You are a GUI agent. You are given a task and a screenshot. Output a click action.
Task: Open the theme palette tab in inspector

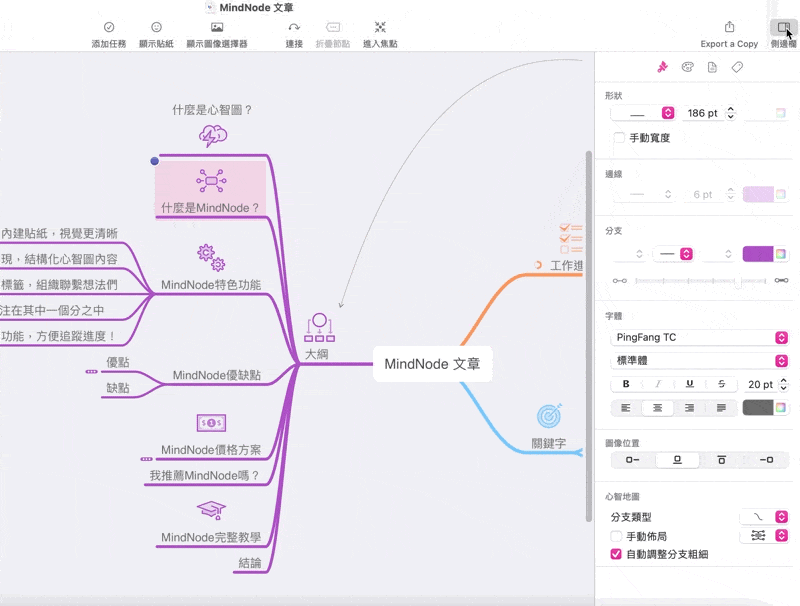click(x=687, y=67)
